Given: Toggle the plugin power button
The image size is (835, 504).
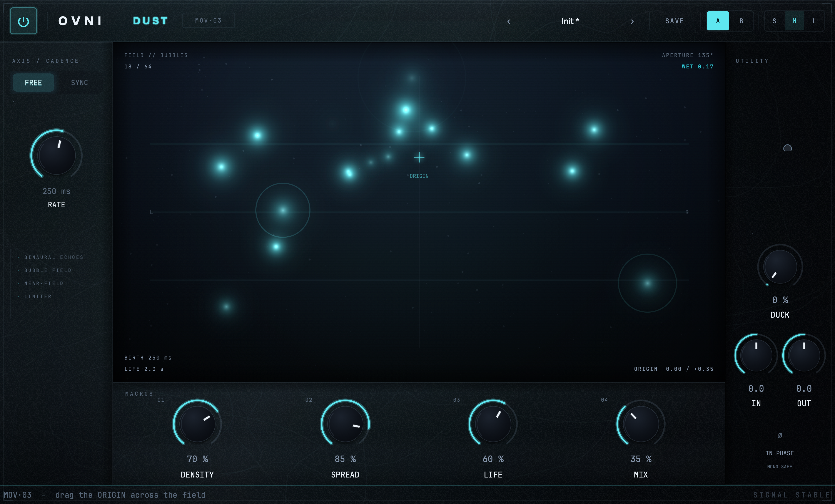Looking at the screenshot, I should click(x=23, y=21).
